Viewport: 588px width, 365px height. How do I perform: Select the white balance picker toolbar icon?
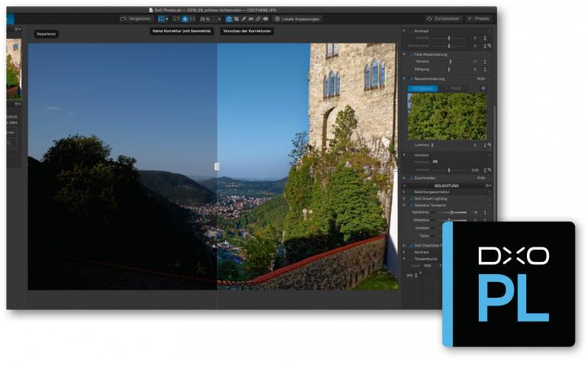click(x=244, y=19)
